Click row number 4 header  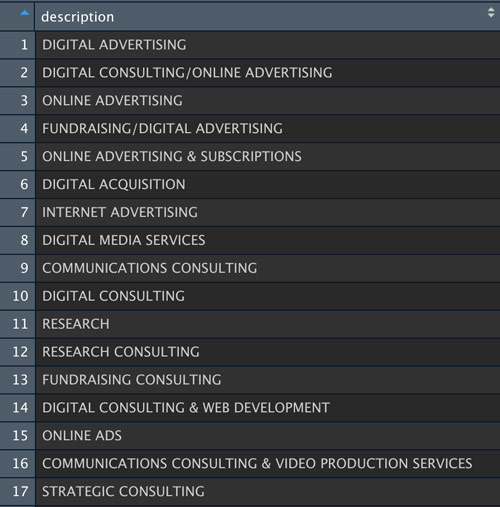click(x=17, y=129)
